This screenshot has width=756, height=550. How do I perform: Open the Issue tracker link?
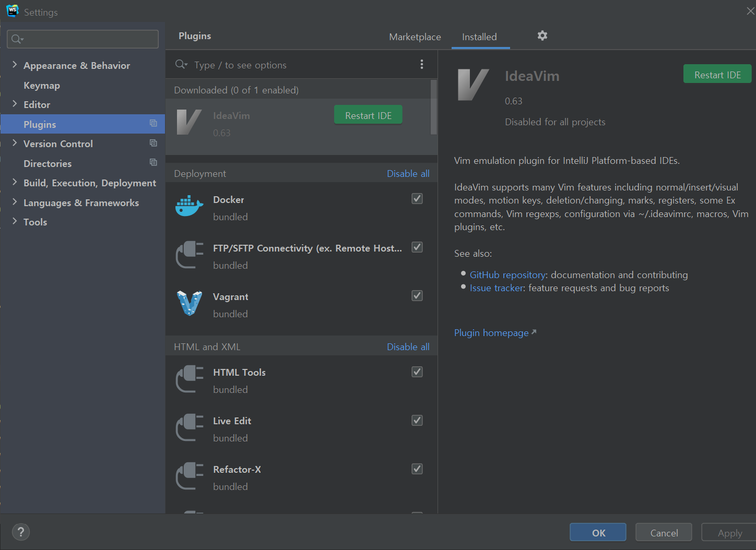tap(497, 288)
